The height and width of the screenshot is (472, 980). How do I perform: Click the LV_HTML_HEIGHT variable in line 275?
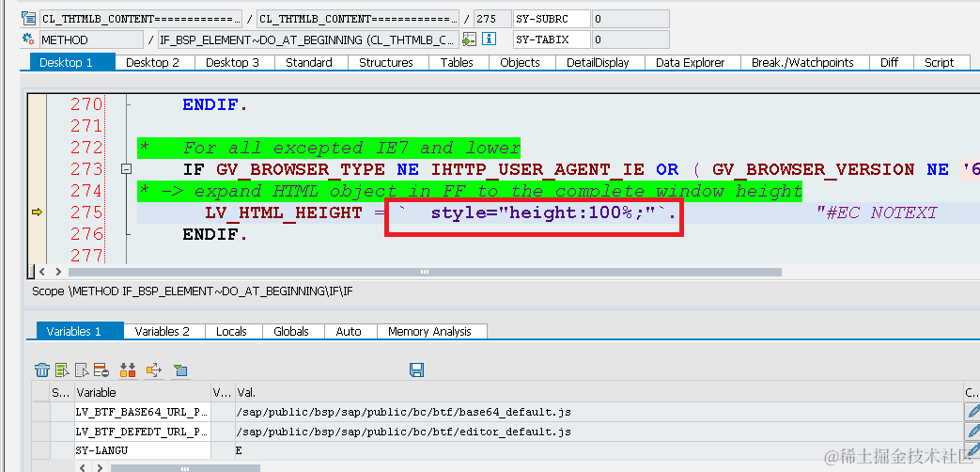283,212
